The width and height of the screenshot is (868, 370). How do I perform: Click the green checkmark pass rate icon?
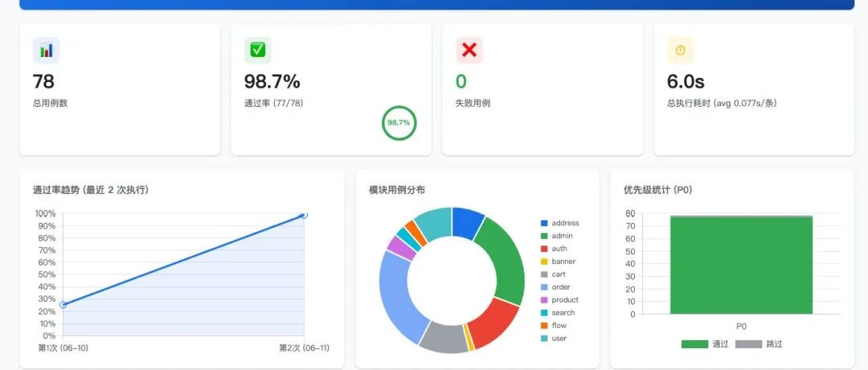point(258,51)
